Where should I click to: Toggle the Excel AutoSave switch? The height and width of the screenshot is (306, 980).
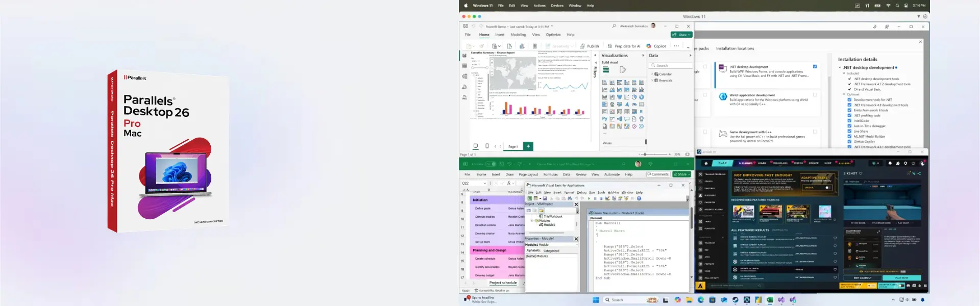click(490, 164)
